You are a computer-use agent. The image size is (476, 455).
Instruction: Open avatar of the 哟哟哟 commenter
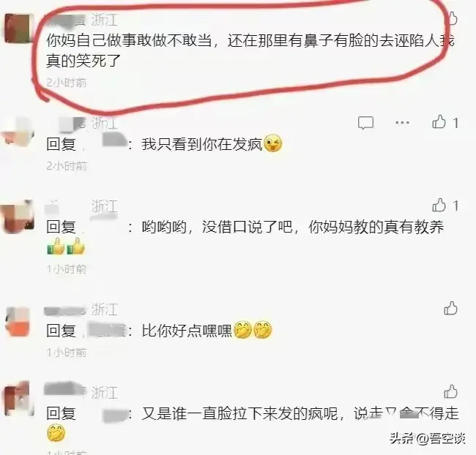point(18,217)
